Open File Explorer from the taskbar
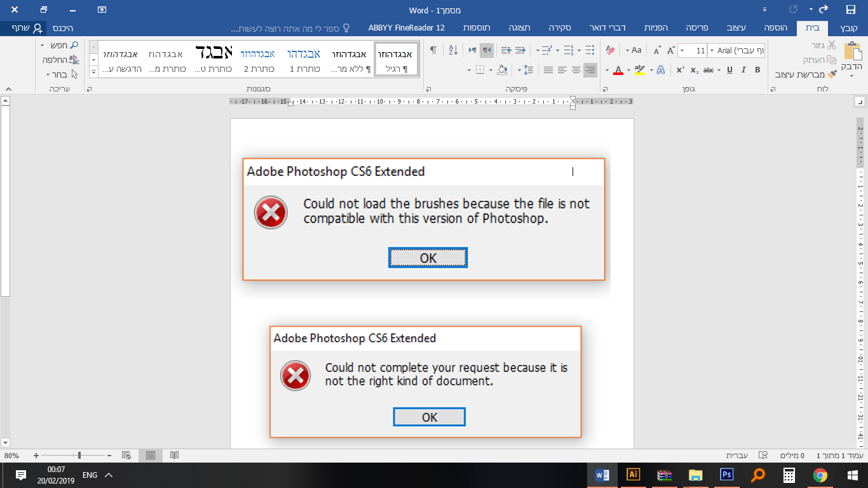Image resolution: width=868 pixels, height=488 pixels. coord(695,475)
